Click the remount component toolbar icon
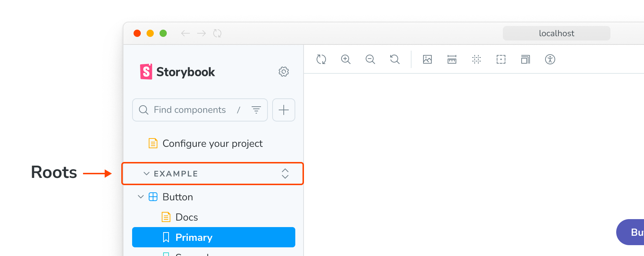This screenshot has width=644, height=256. coord(321,59)
